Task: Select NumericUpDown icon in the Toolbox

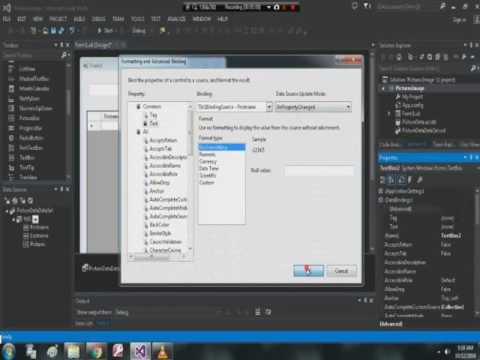Action: [12, 109]
